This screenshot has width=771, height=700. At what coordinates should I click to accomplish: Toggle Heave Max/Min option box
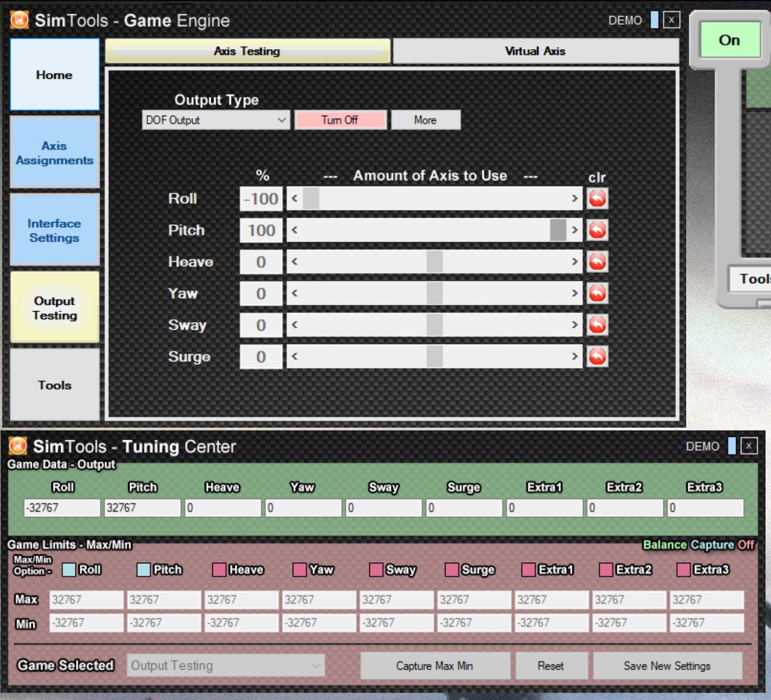tap(219, 570)
